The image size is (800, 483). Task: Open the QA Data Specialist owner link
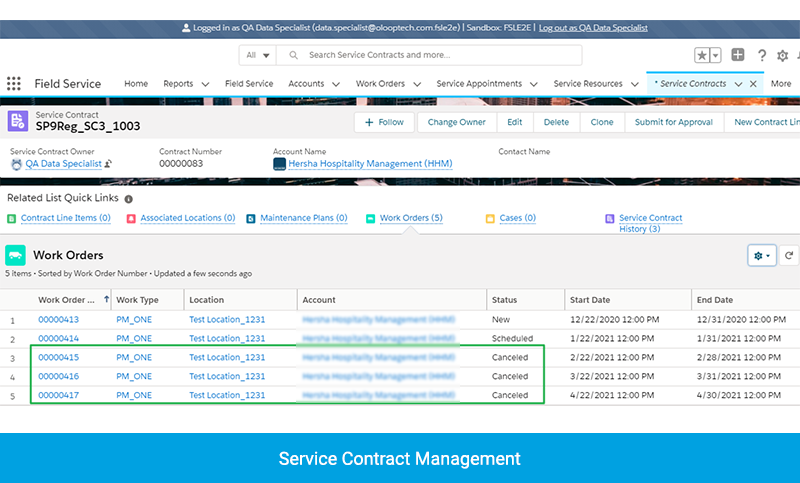coord(63,164)
